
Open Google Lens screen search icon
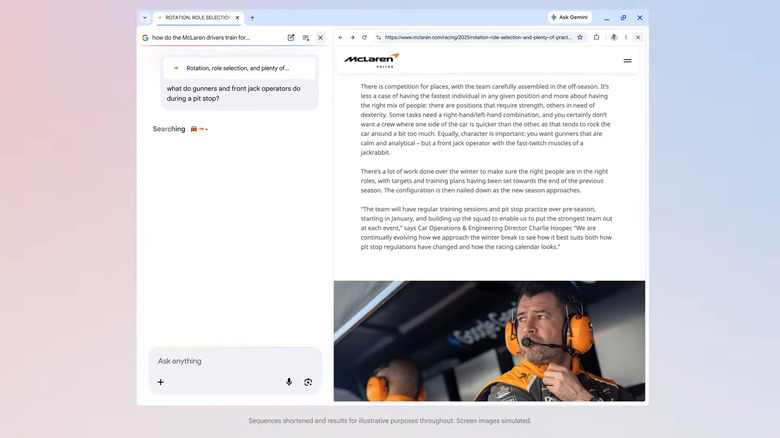tap(308, 382)
